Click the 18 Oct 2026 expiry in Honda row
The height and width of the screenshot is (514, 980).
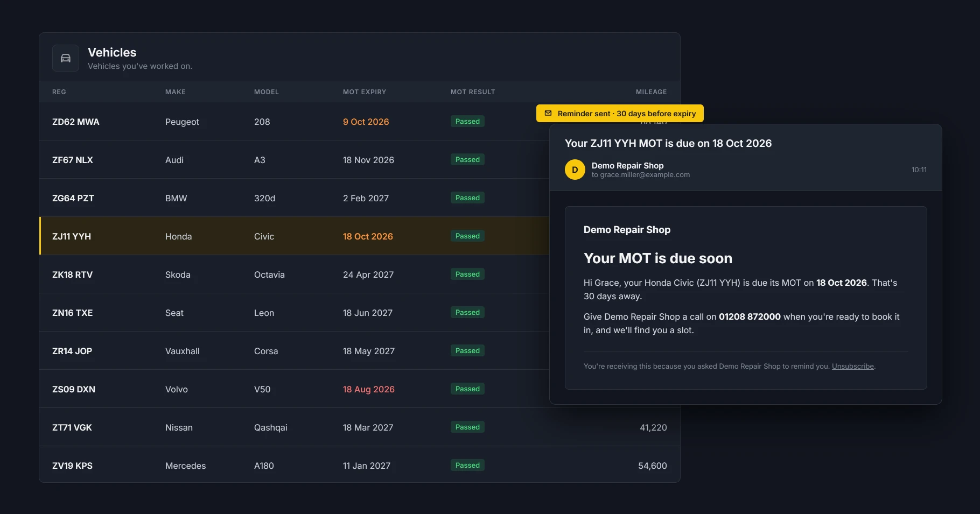pyautogui.click(x=368, y=236)
